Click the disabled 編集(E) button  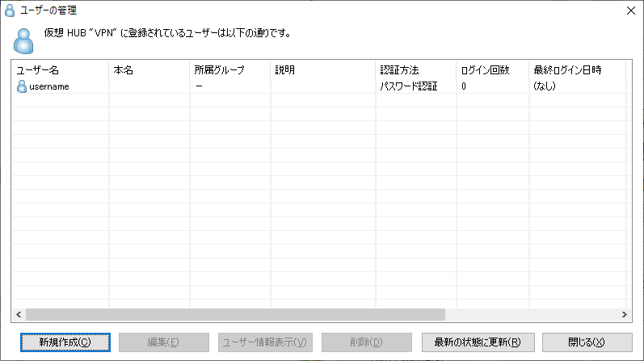164,342
